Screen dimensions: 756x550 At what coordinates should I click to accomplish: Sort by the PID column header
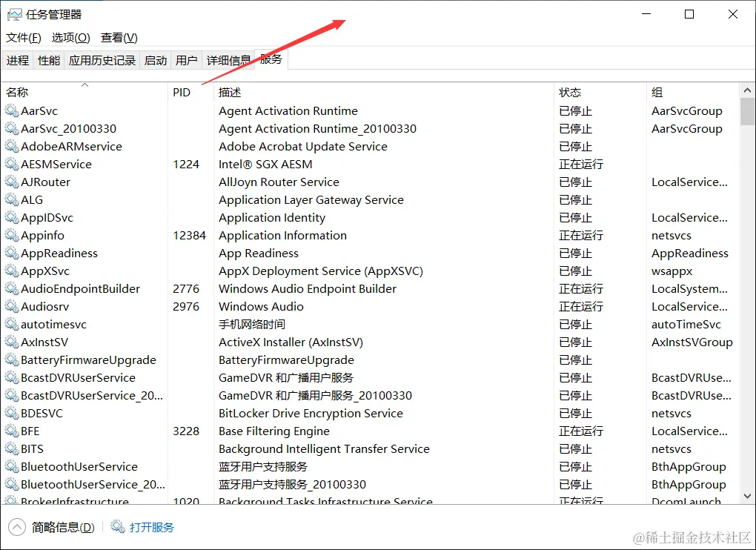191,92
